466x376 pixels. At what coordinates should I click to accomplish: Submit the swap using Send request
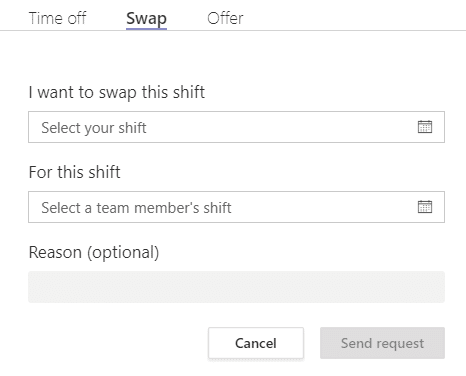pyautogui.click(x=382, y=343)
